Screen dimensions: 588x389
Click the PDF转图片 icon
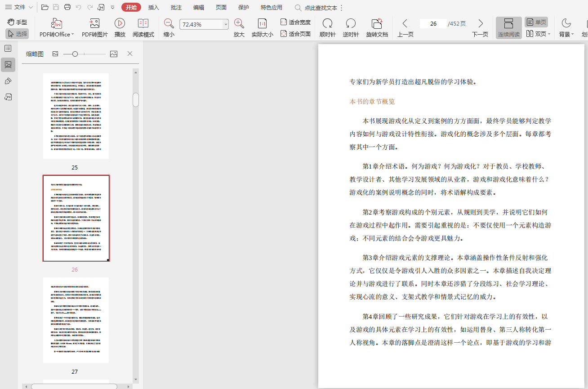94,24
